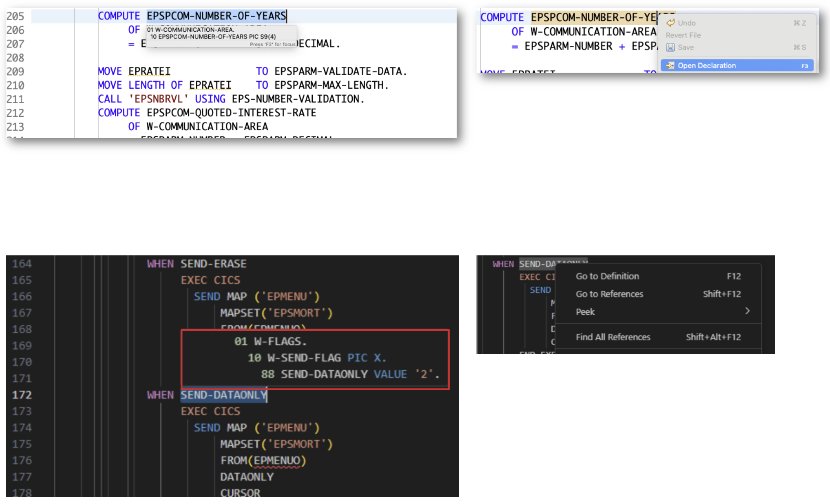The image size is (830, 504).
Task: Click Find All References entry
Action: tap(613, 337)
